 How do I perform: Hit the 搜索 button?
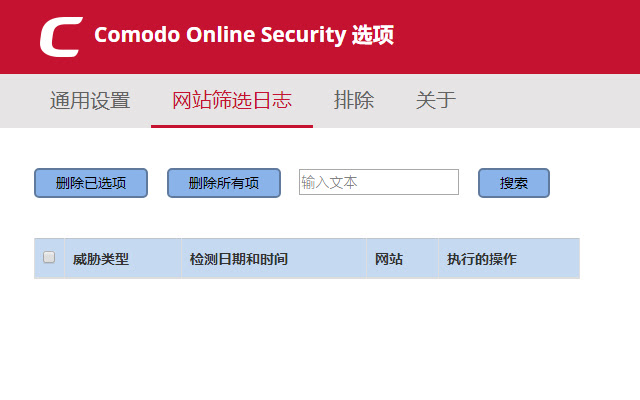tap(514, 183)
